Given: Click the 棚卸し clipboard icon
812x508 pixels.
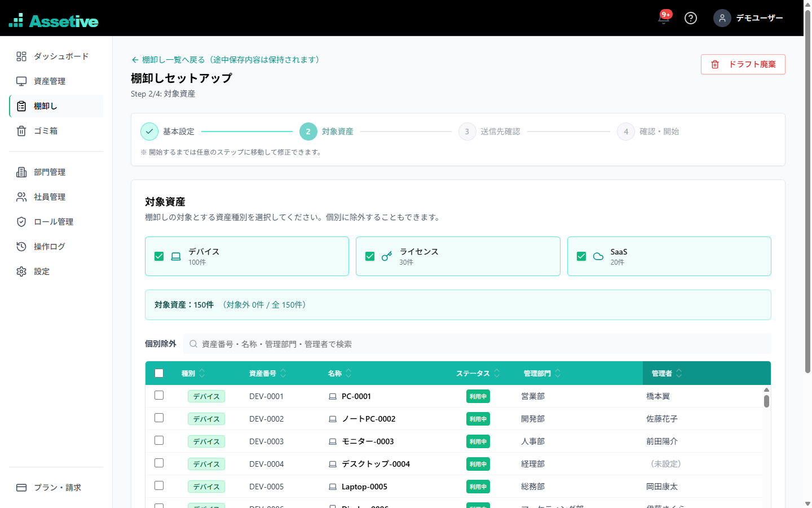Looking at the screenshot, I should (x=21, y=106).
